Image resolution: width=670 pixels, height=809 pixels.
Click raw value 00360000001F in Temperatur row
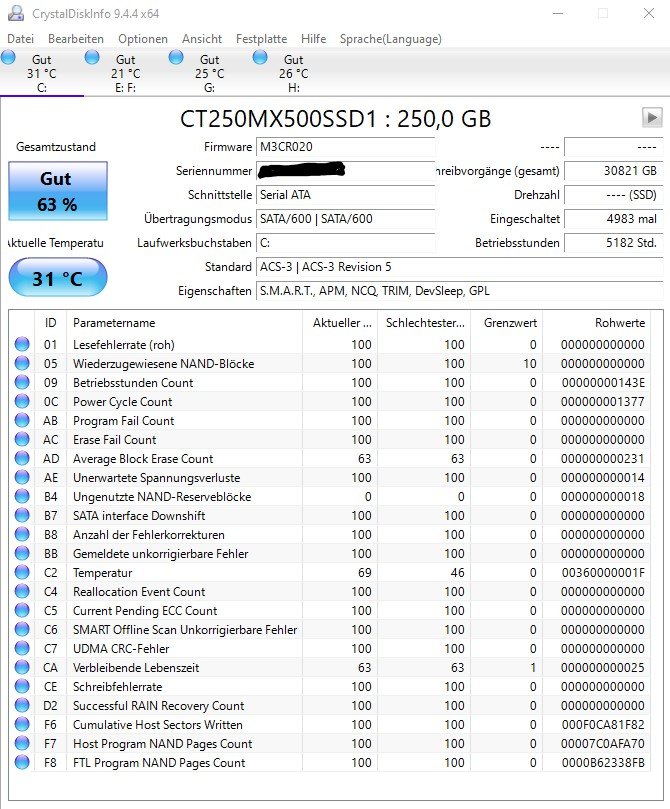603,573
